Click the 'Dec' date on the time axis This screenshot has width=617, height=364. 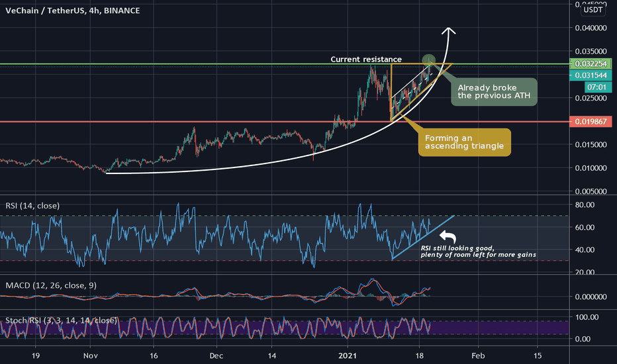[x=216, y=356]
